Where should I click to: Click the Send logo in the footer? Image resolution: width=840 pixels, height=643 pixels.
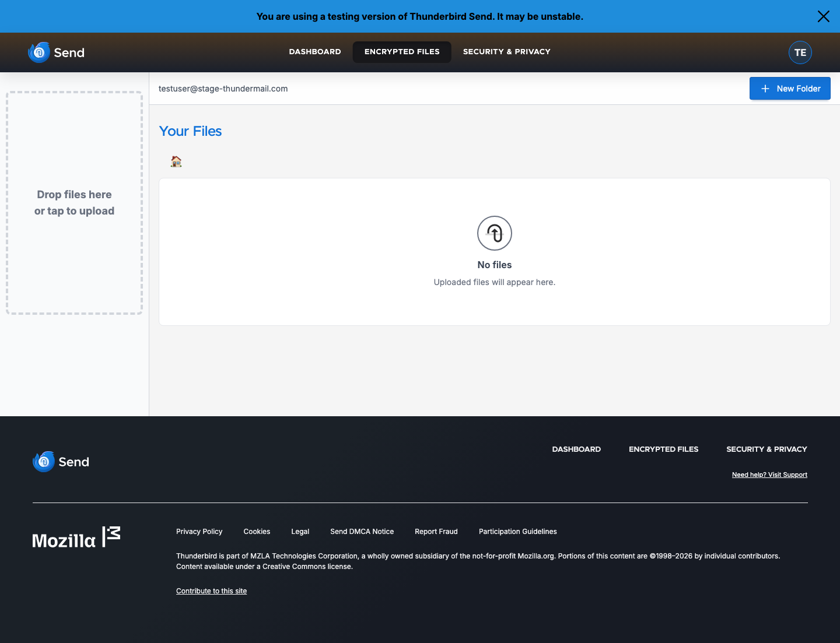click(x=61, y=462)
